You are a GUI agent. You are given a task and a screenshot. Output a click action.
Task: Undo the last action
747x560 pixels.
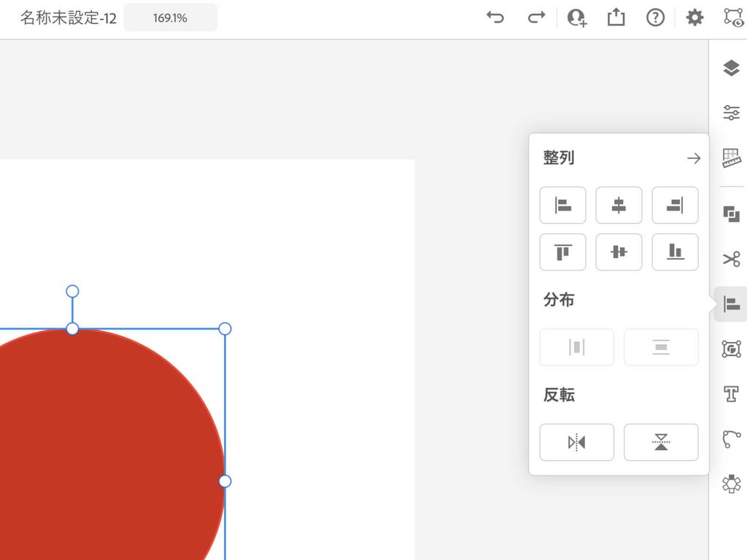(x=495, y=17)
